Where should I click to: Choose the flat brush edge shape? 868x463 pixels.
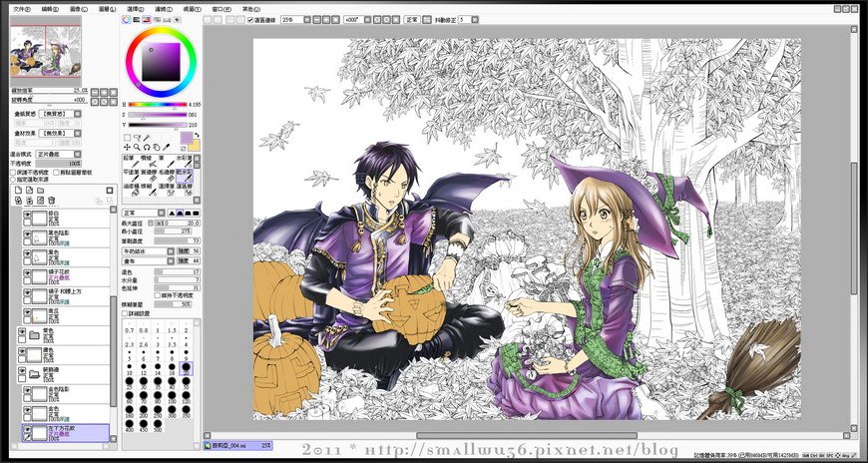click(196, 213)
